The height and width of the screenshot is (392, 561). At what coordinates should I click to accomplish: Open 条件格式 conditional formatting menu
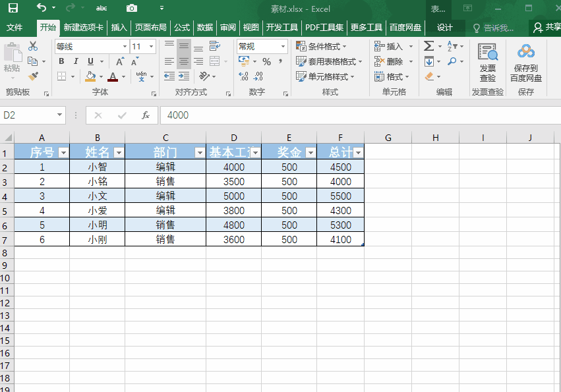pos(321,47)
